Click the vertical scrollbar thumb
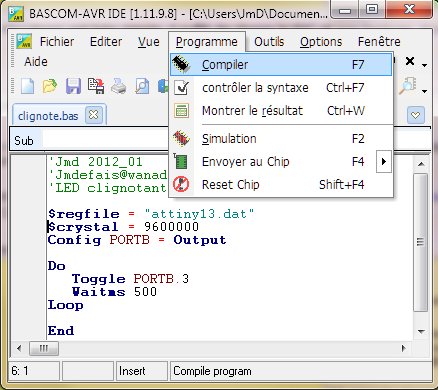 421,242
